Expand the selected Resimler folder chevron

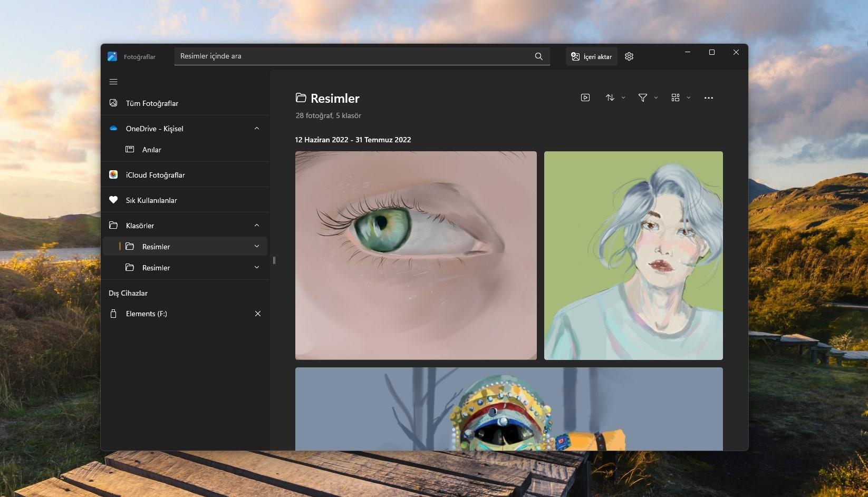[x=257, y=246]
